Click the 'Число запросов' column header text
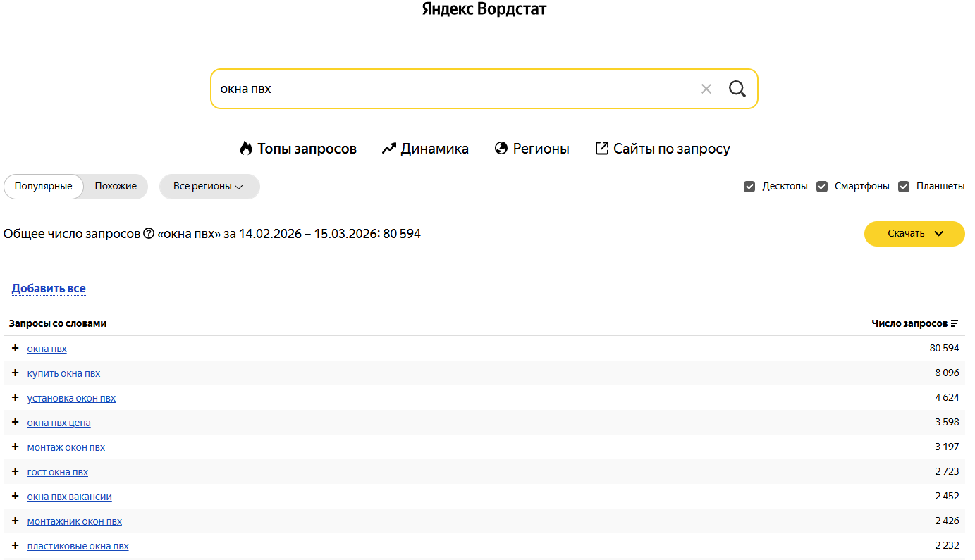Image resolution: width=975 pixels, height=560 pixels. pyautogui.click(x=909, y=323)
